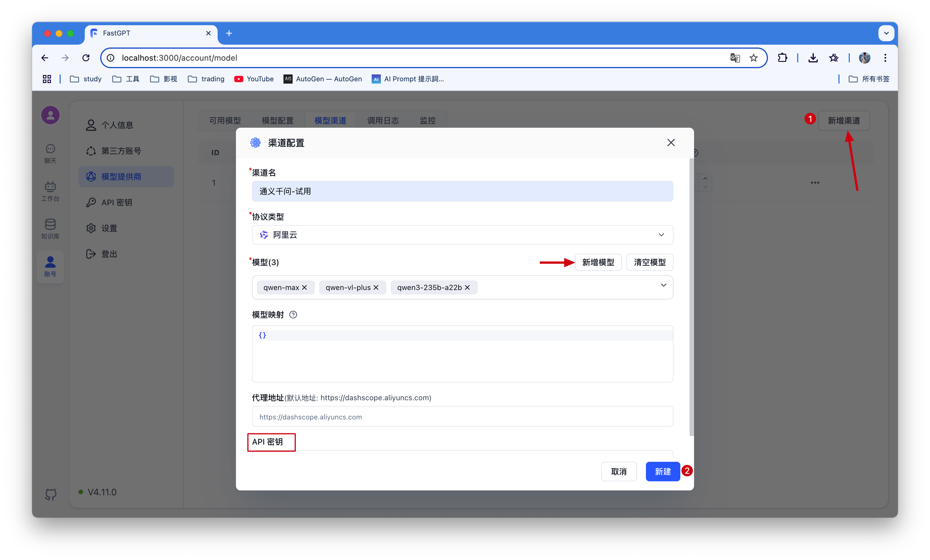Screen dimensions: 930x560
Task: Reload the page with refresh icon
Action: [x=86, y=58]
